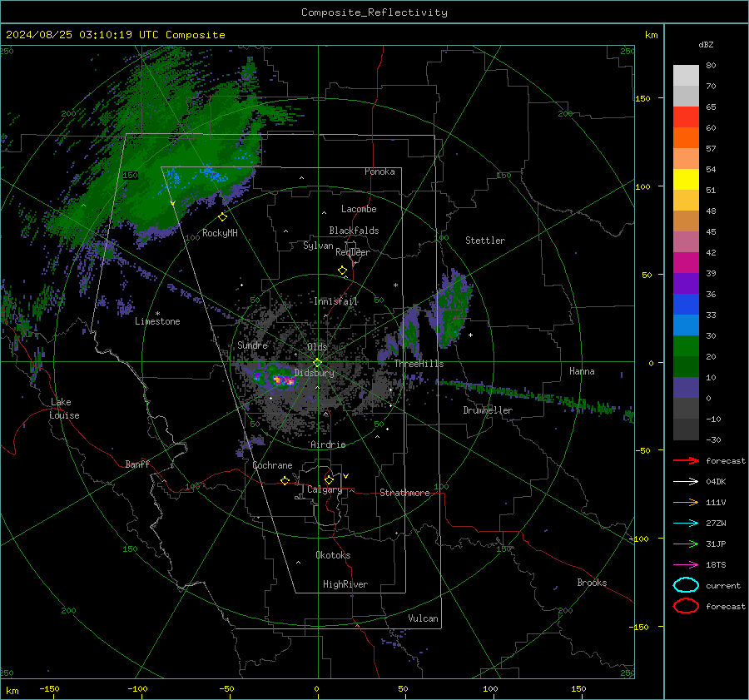Click the green 31JP arrow icon

(686, 544)
